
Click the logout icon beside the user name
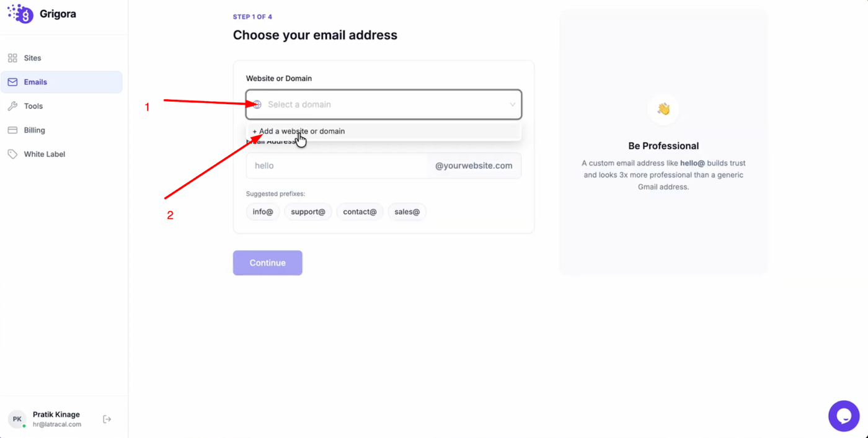(107, 419)
